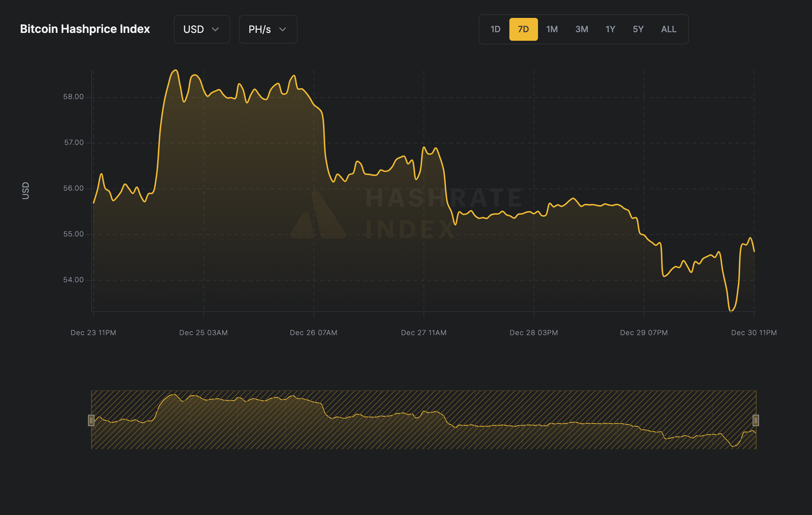
Task: Click the chevron arrow beside USD
Action: coord(215,29)
